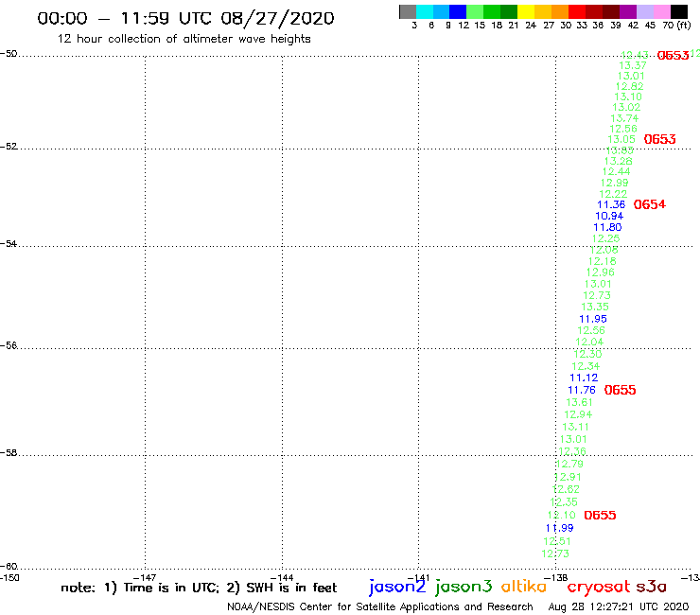
Task: Click the wave height value 12.79
Action: 569,464
